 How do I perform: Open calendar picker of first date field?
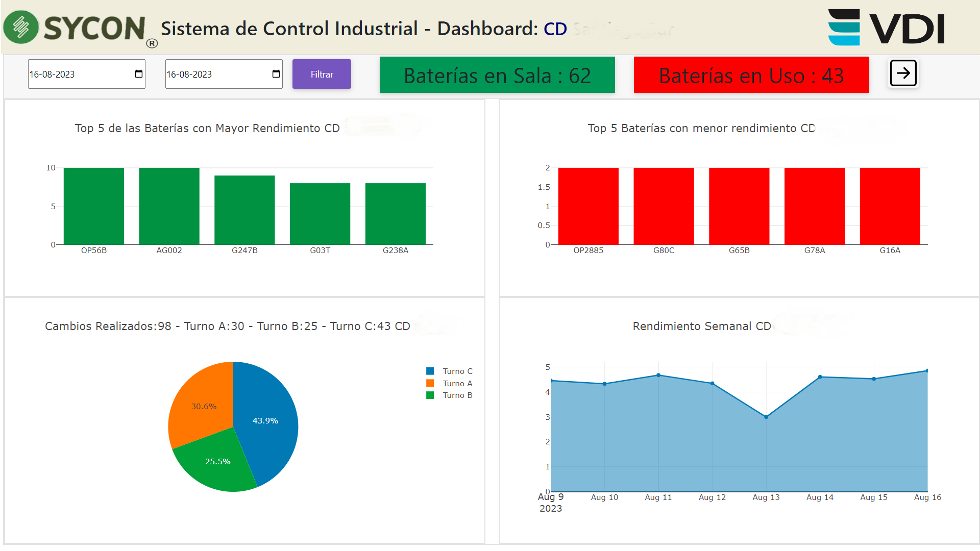tap(138, 74)
